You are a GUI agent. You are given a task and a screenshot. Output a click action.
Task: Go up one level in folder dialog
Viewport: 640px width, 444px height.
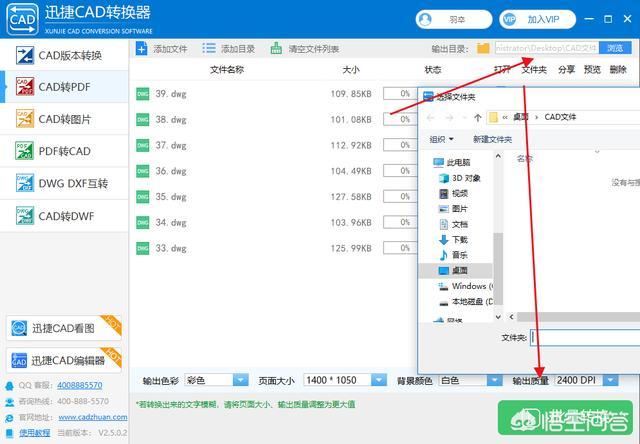coord(478,118)
